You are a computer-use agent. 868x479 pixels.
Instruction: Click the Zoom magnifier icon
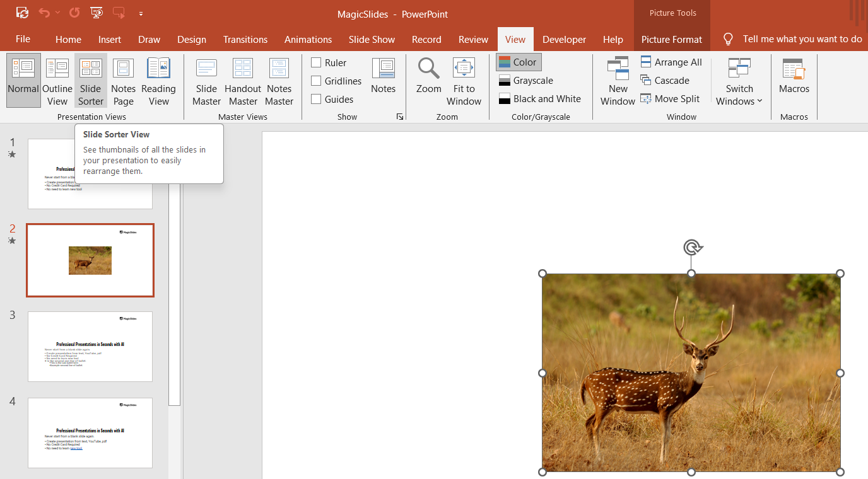428,69
